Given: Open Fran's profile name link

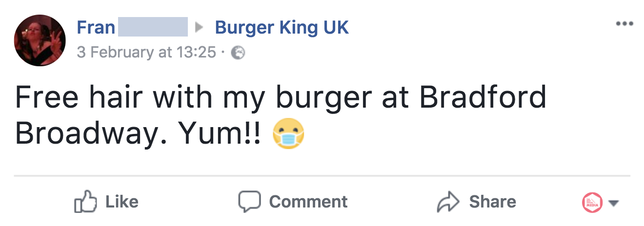Looking at the screenshot, I should point(96,27).
